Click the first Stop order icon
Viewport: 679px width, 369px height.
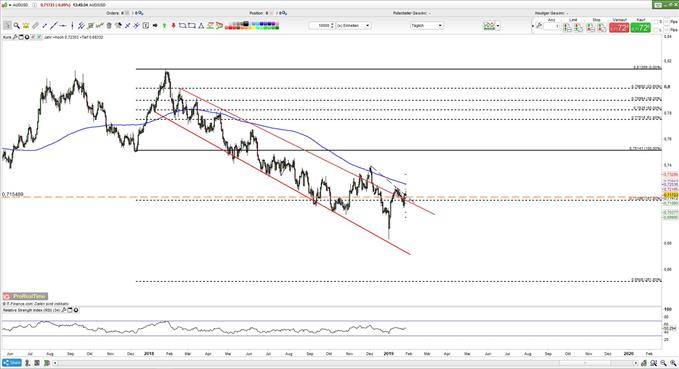click(590, 27)
